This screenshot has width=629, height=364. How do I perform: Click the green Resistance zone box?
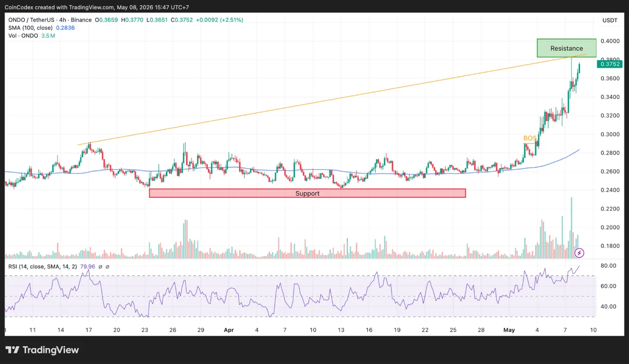pos(566,48)
